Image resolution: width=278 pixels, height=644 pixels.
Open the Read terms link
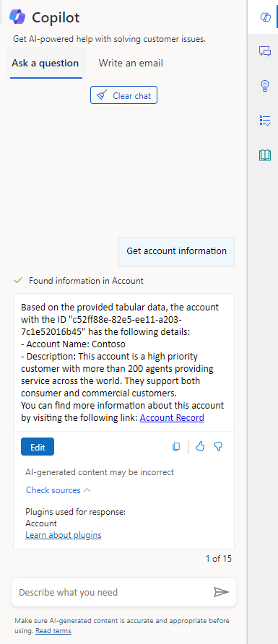coord(53,631)
